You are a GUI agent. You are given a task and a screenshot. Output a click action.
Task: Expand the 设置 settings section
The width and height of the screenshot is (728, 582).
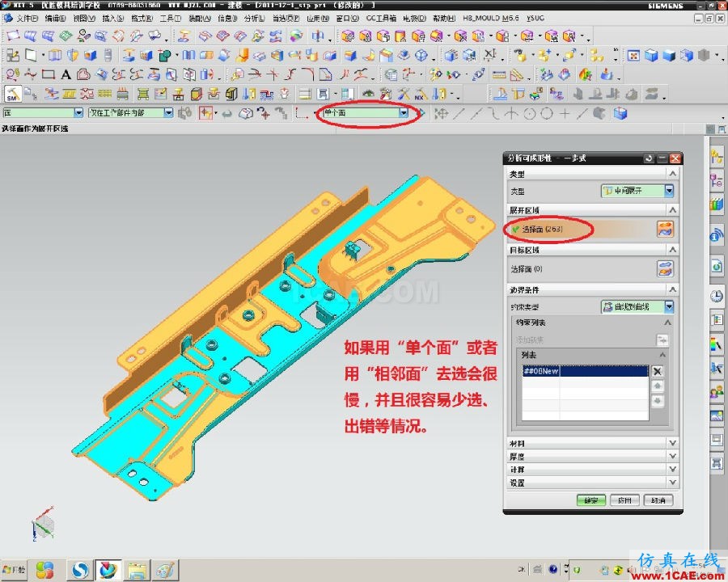pyautogui.click(x=672, y=483)
